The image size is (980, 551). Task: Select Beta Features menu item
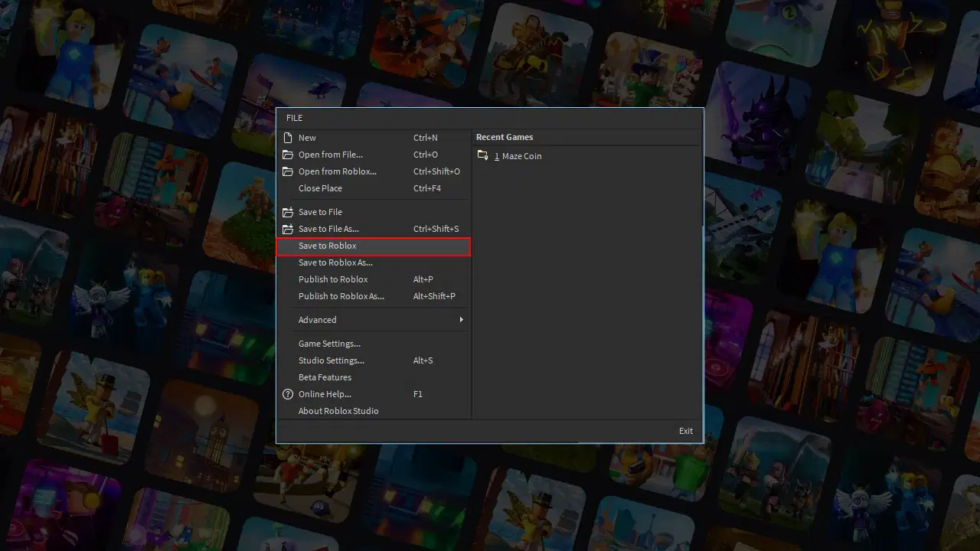[374, 377]
